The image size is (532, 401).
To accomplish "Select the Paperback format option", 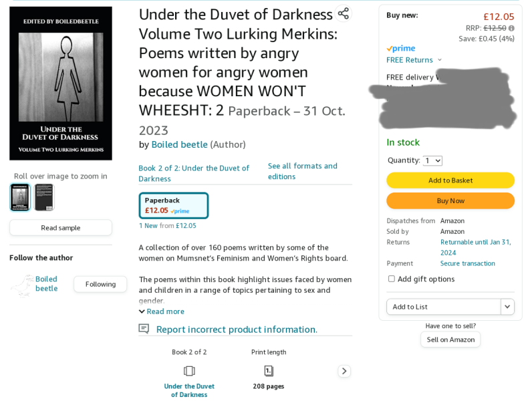I will (x=174, y=205).
